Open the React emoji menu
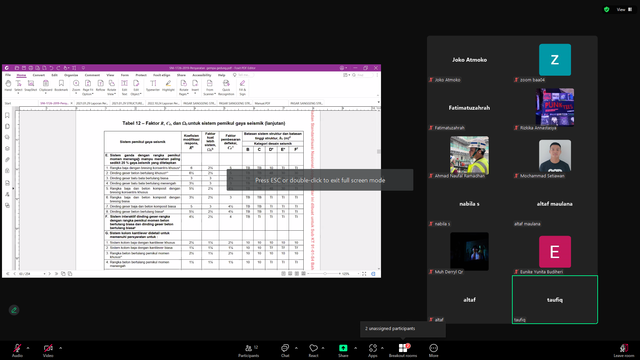Image resolution: width=640 pixels, height=360 pixels. tap(313, 350)
